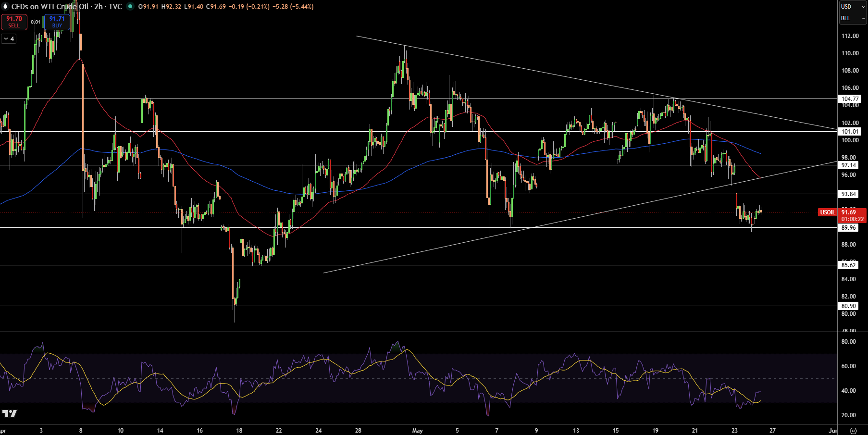Click the O91.91 open value in legend
The height and width of the screenshot is (435, 868).
point(148,7)
